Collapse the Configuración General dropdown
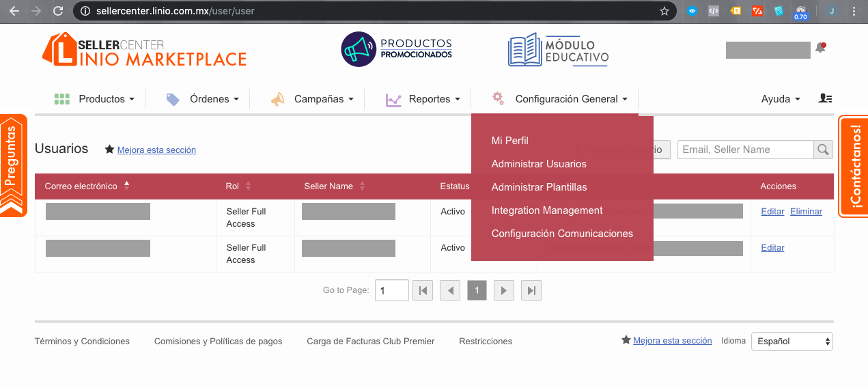Viewport: 868px width, 390px height. [x=572, y=99]
